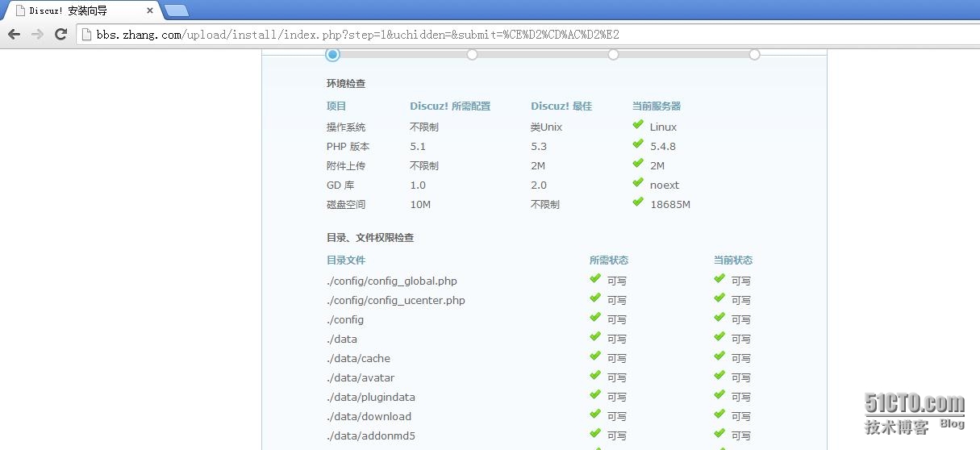Click required-state check for ./data/cache
The image size is (980, 450).
point(595,356)
